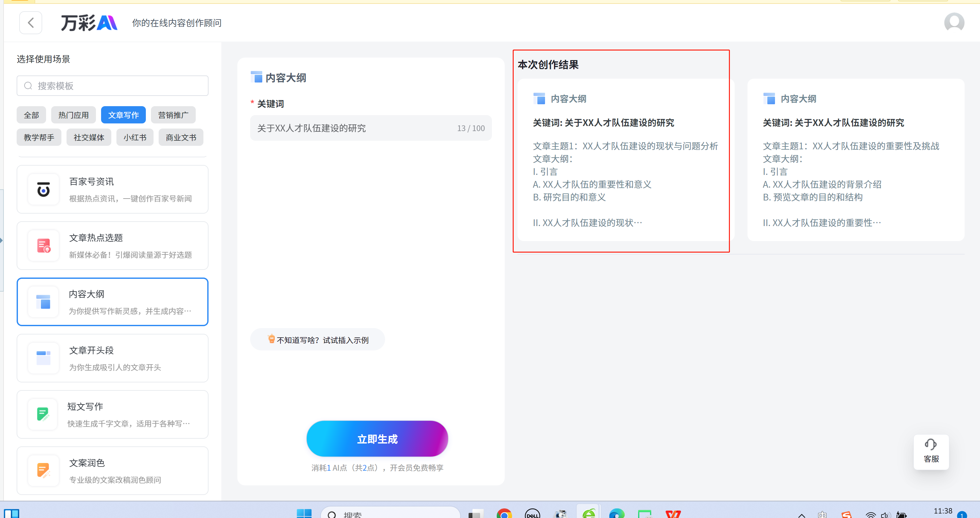Click the taskbar clock showing 11:38
Screen dimensions: 980x518
[x=943, y=511]
